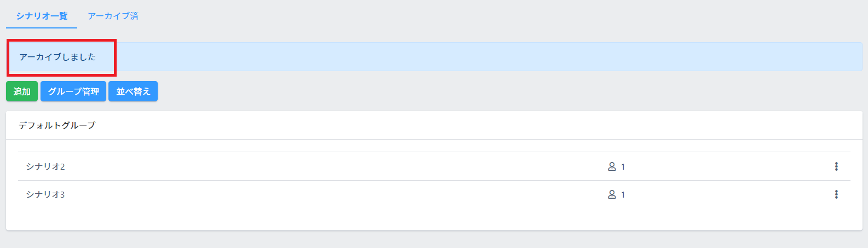Click the アーカイブしました notification text
The image size is (868, 248).
tap(58, 57)
